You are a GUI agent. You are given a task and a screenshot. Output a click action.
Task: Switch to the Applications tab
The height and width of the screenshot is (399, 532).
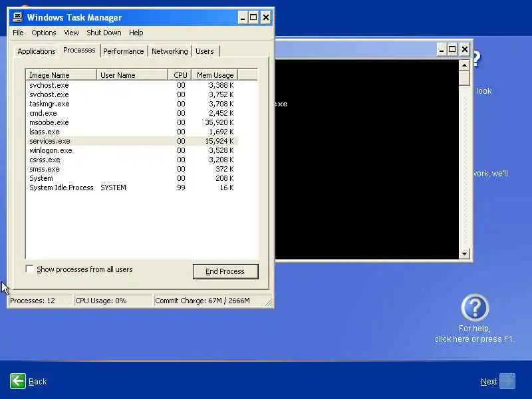point(37,51)
